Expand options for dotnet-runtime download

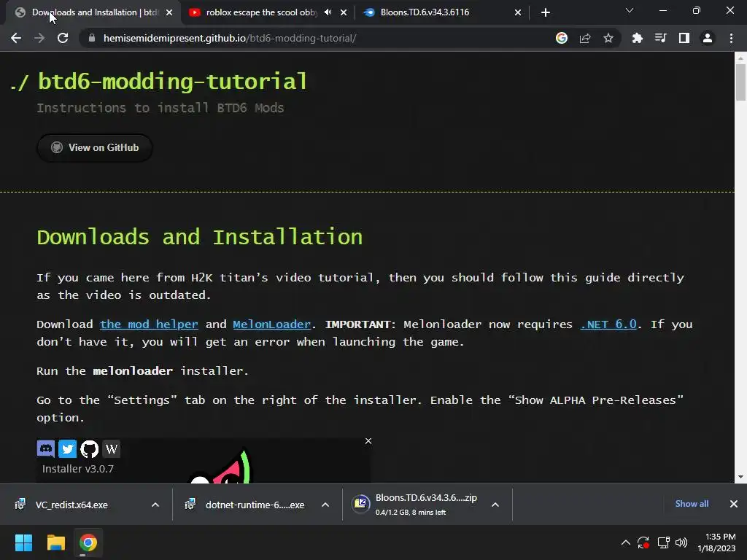(x=325, y=505)
